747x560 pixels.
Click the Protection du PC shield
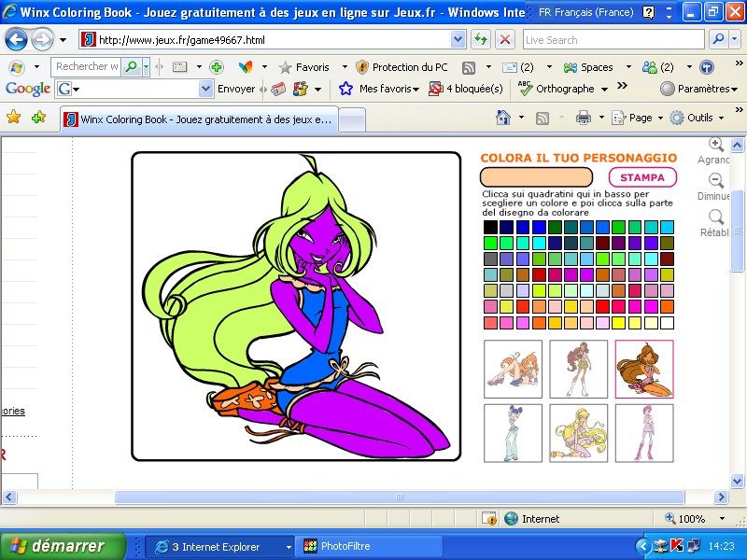362,67
